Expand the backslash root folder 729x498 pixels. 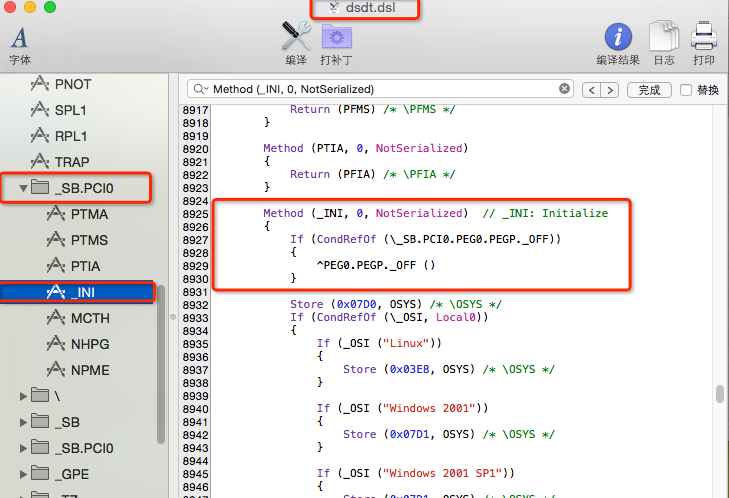[x=24, y=396]
